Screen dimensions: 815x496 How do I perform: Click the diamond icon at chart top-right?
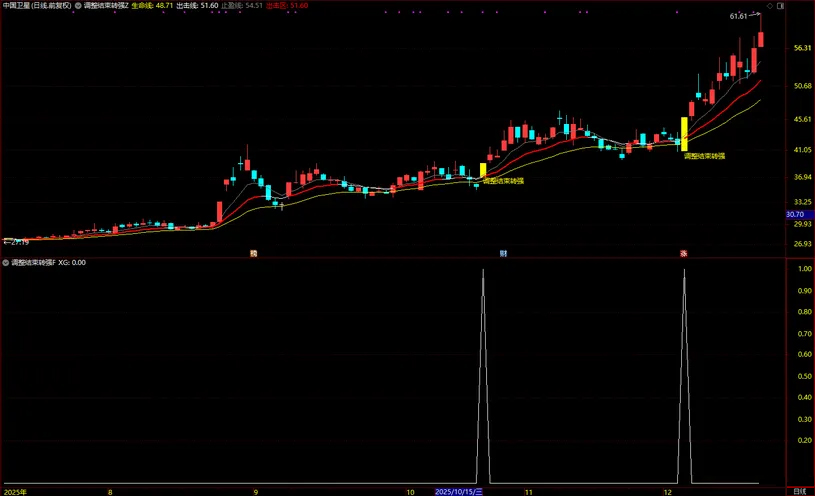click(770, 6)
